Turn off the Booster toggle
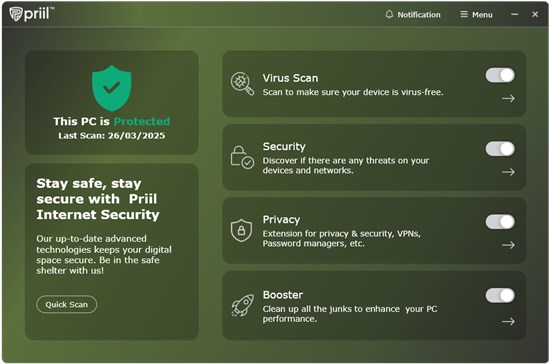550x364 pixels. [500, 295]
